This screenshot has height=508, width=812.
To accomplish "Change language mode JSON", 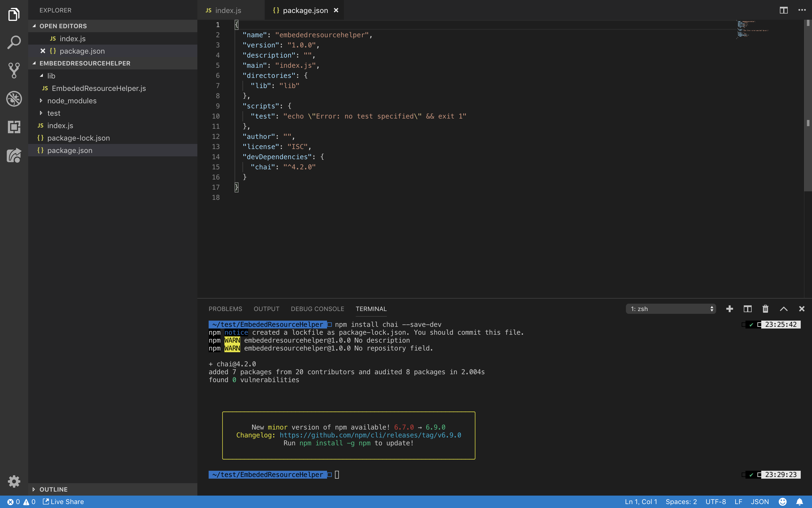I will (x=760, y=502).
